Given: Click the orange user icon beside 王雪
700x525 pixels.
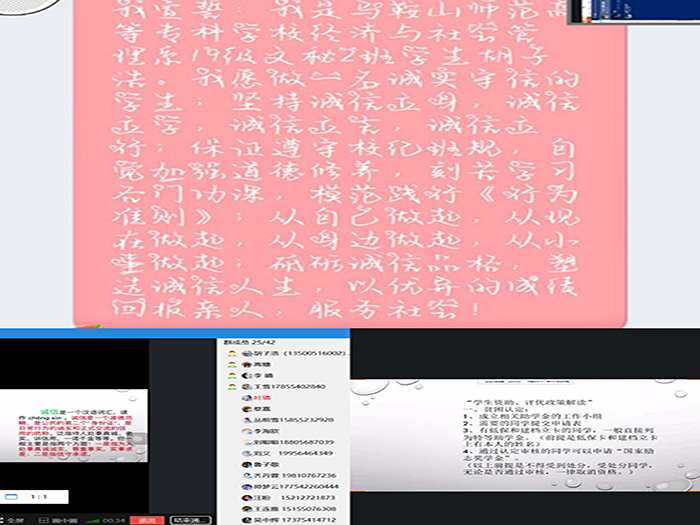Looking at the screenshot, I should click(x=231, y=387).
